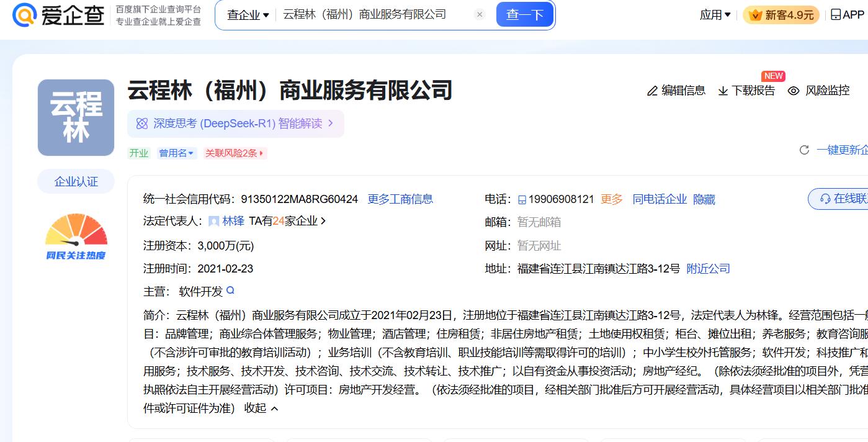This screenshot has height=442, width=868.
Task: Clear the search box with X icon
Action: pyautogui.click(x=480, y=15)
